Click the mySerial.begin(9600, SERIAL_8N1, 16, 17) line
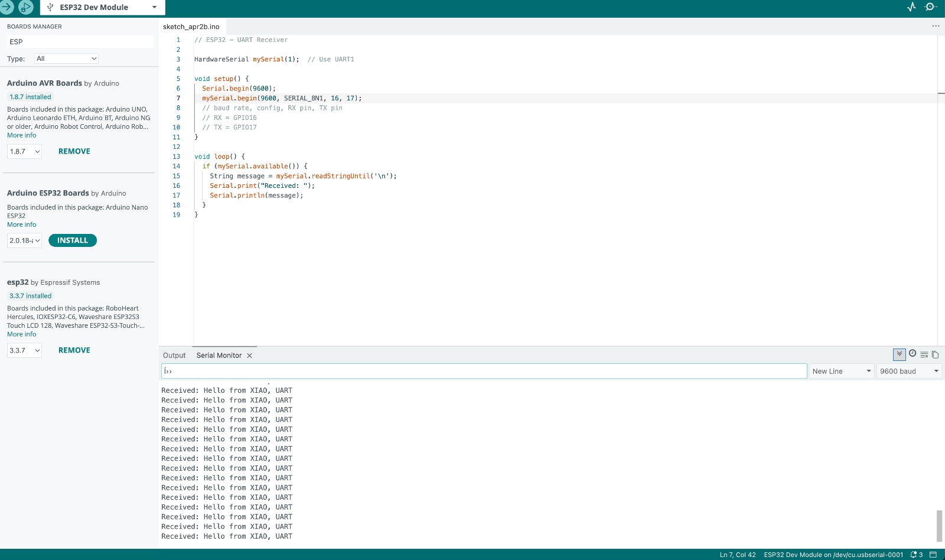945x560 pixels. coord(282,98)
